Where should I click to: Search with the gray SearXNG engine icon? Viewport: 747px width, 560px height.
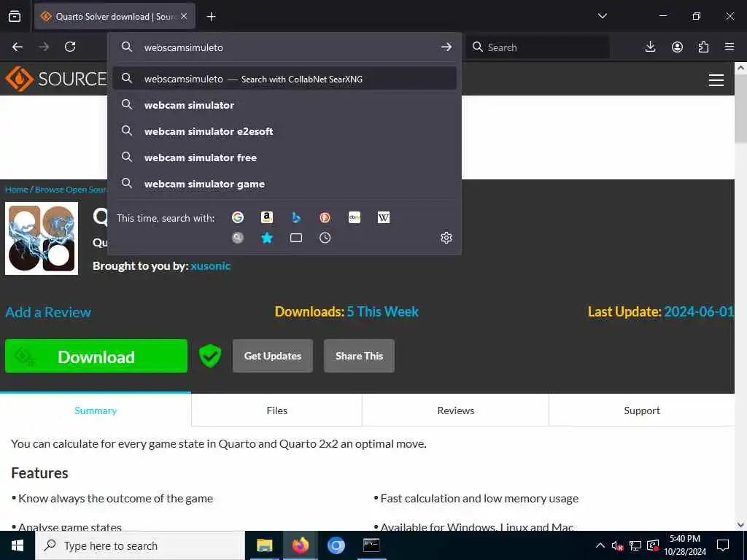coord(238,238)
